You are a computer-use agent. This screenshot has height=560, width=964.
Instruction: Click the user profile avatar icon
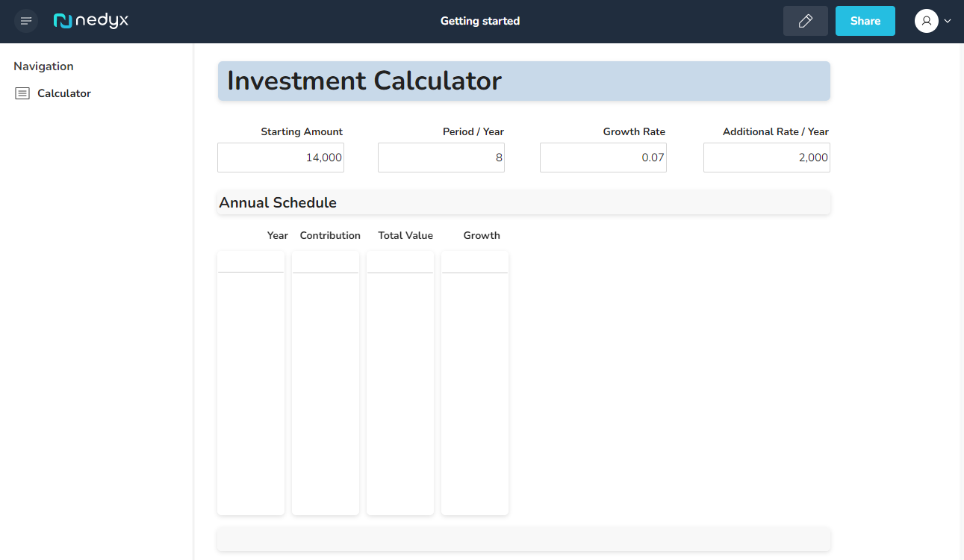pyautogui.click(x=926, y=21)
